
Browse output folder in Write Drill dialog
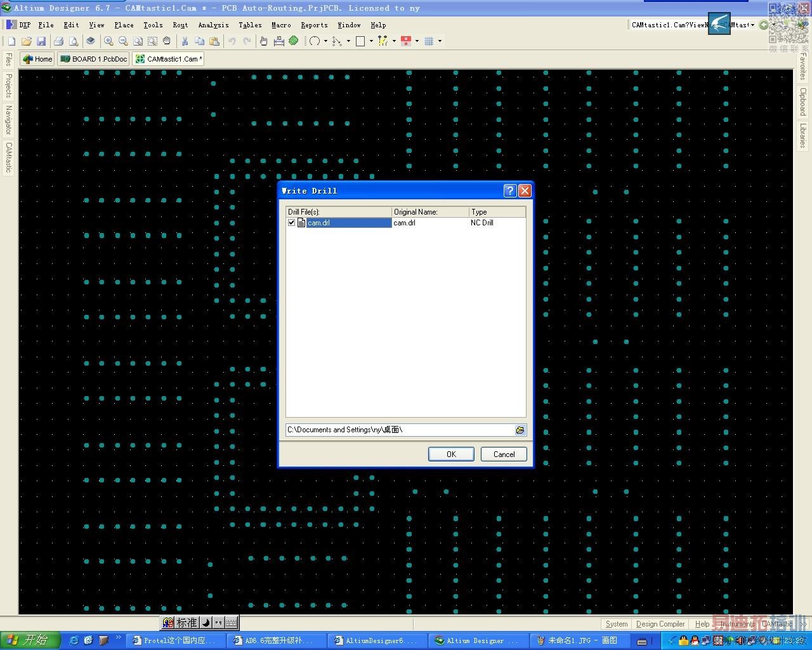pyautogui.click(x=520, y=430)
